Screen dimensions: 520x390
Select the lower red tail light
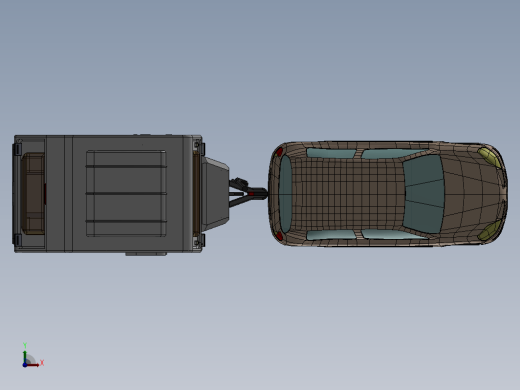click(x=279, y=236)
